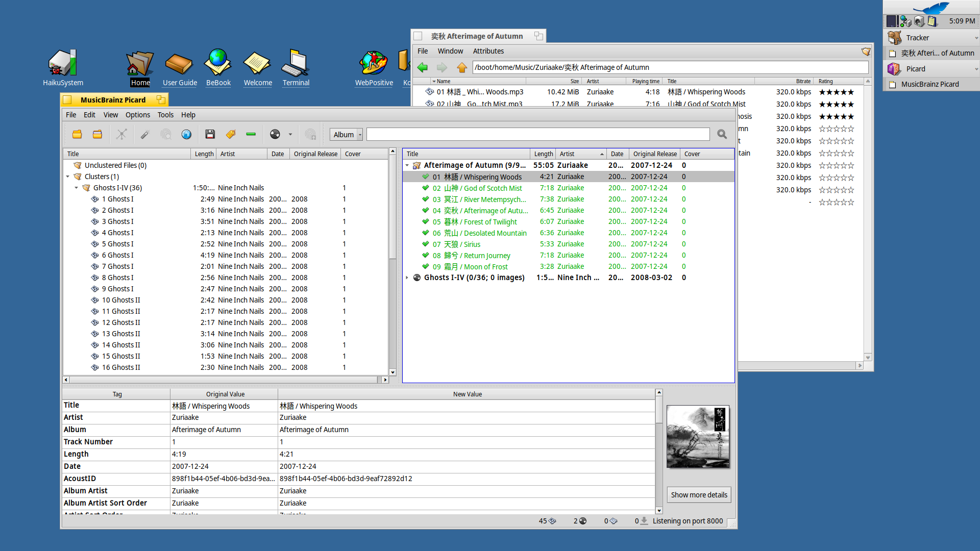Screen dimensions: 980x551
Task: Click the green Remove toolbar icon
Action: (251, 134)
